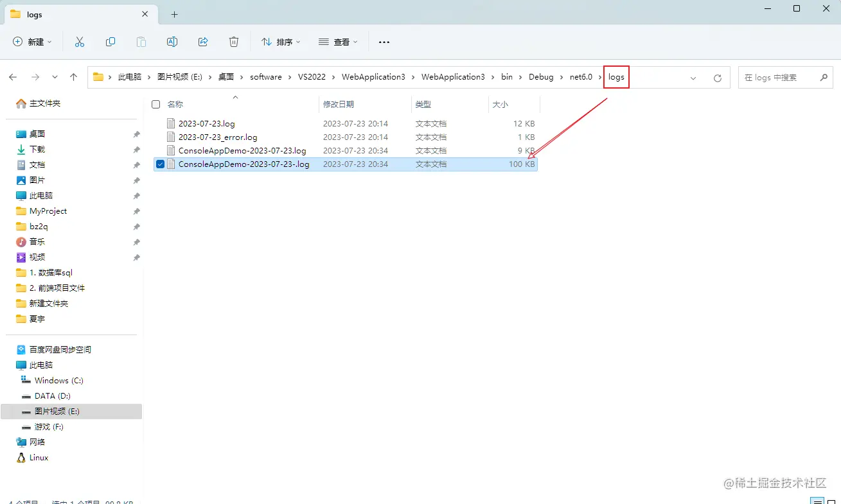The height and width of the screenshot is (504, 841).
Task: Expand chevron after VS2022 in path
Action: pyautogui.click(x=333, y=77)
